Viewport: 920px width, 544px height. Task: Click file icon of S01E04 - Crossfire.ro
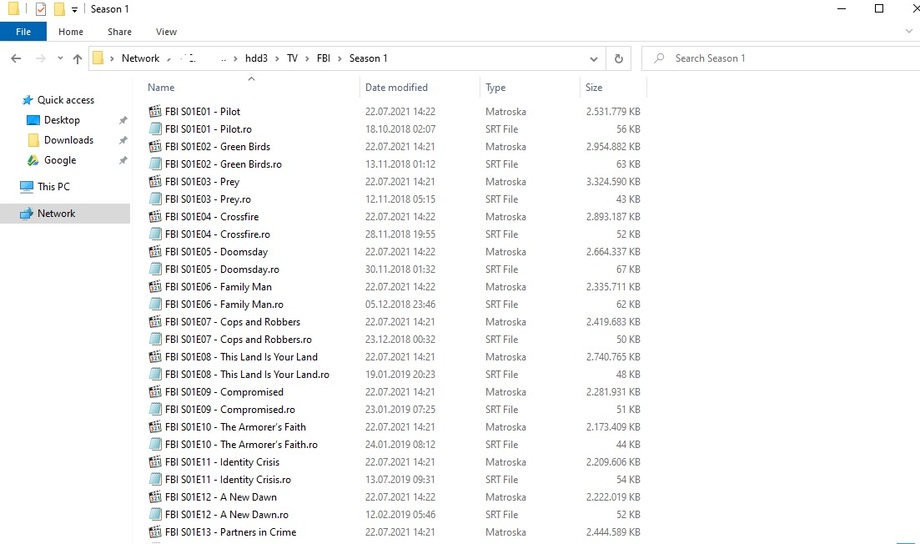click(155, 234)
